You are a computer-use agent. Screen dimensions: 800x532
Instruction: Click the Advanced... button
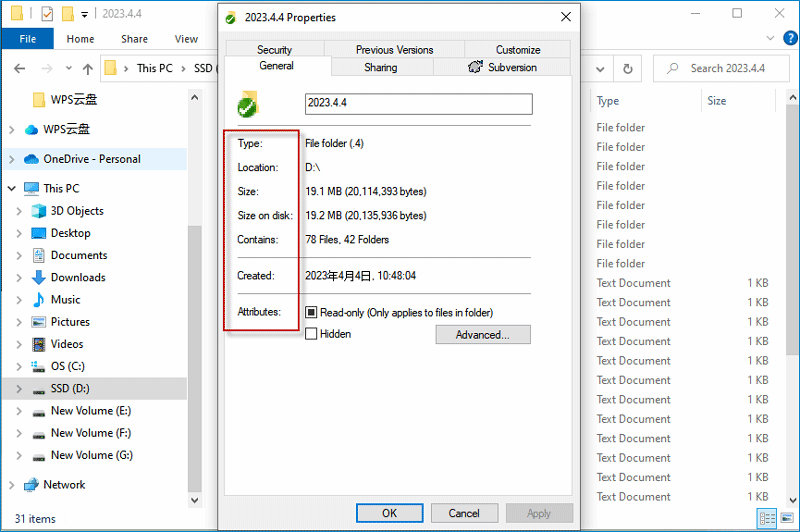(483, 335)
